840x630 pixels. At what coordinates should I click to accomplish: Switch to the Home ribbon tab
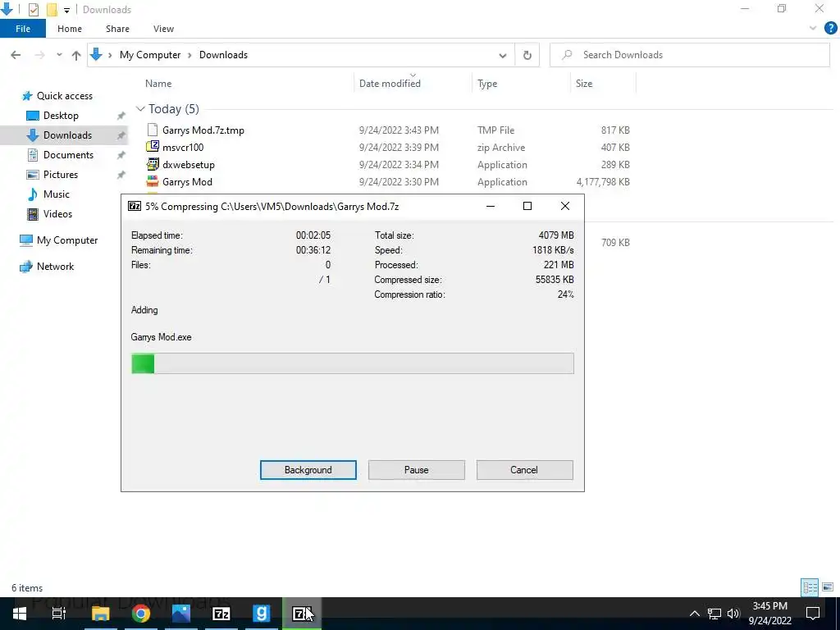(x=70, y=29)
